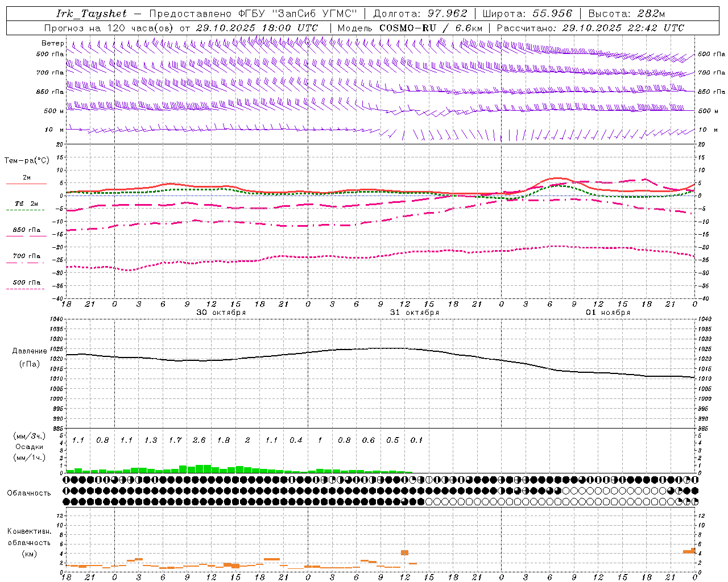Click the 2.6 precipitation total value
Screen dimensions: 728x582
click(199, 440)
